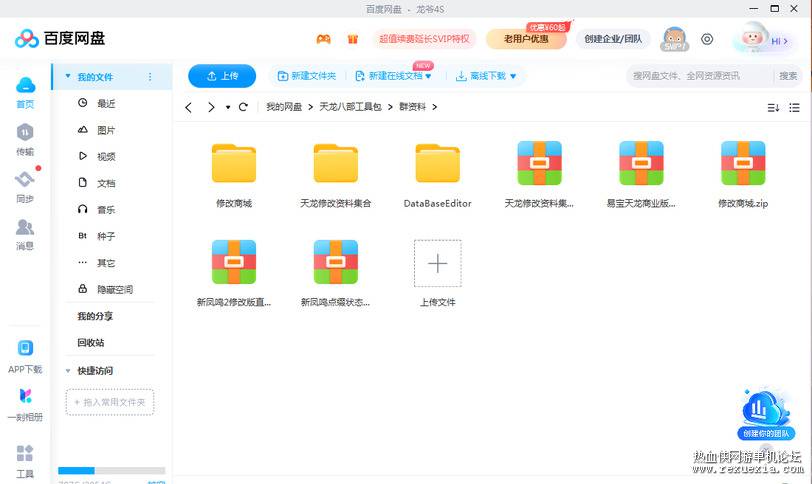Click the SVIP cat avatar icon

pyautogui.click(x=674, y=39)
